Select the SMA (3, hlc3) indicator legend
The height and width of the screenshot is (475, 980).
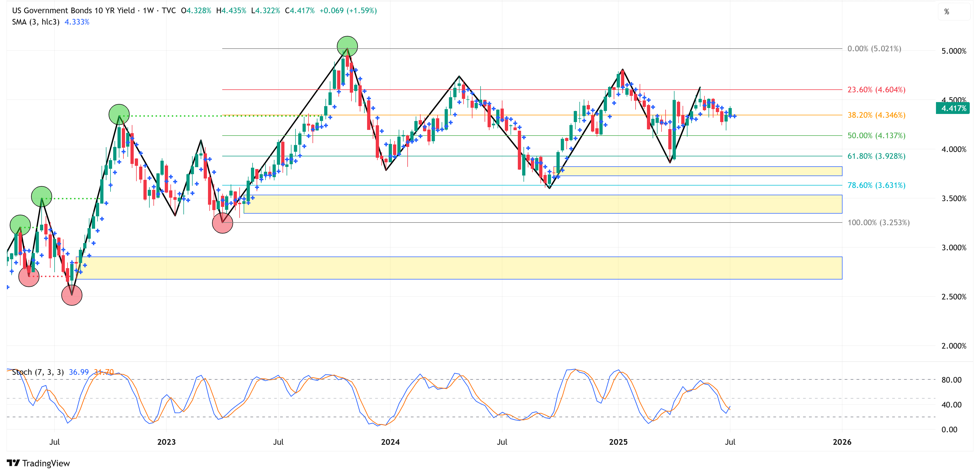tap(35, 22)
